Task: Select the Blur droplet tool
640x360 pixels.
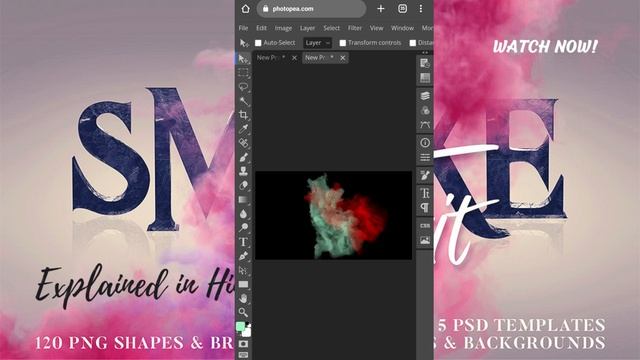Action: [x=243, y=213]
